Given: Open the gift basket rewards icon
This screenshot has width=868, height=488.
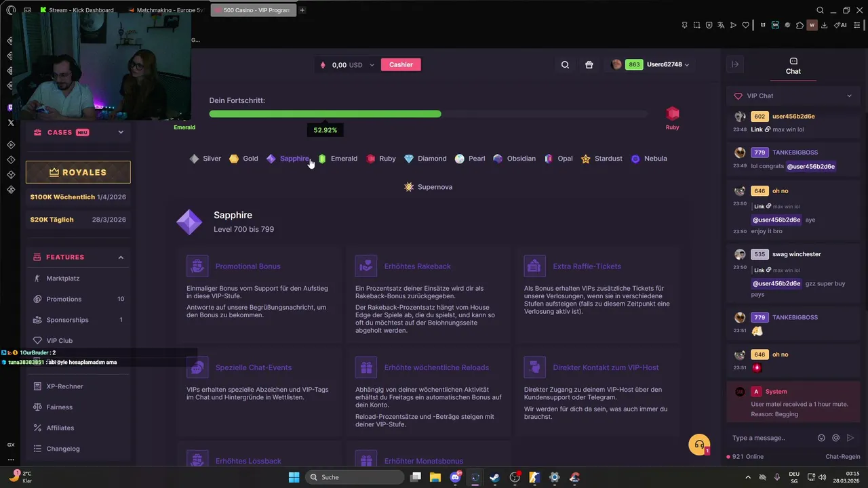Looking at the screenshot, I should (589, 65).
